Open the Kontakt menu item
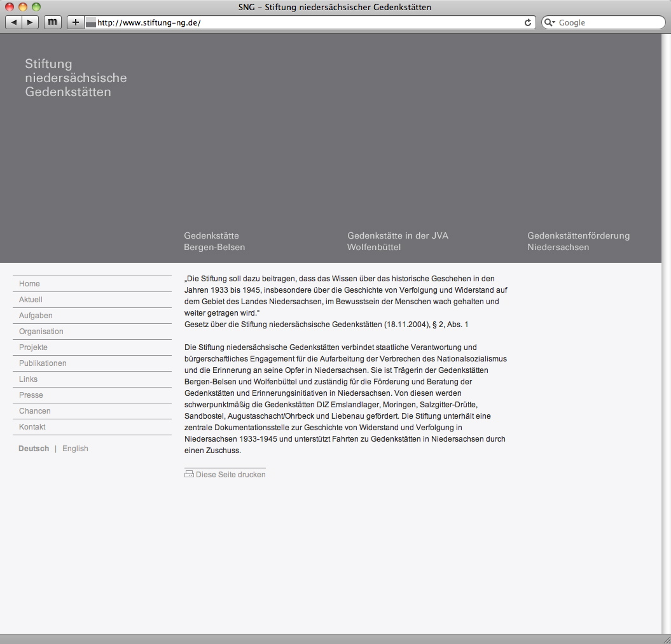 (32, 426)
